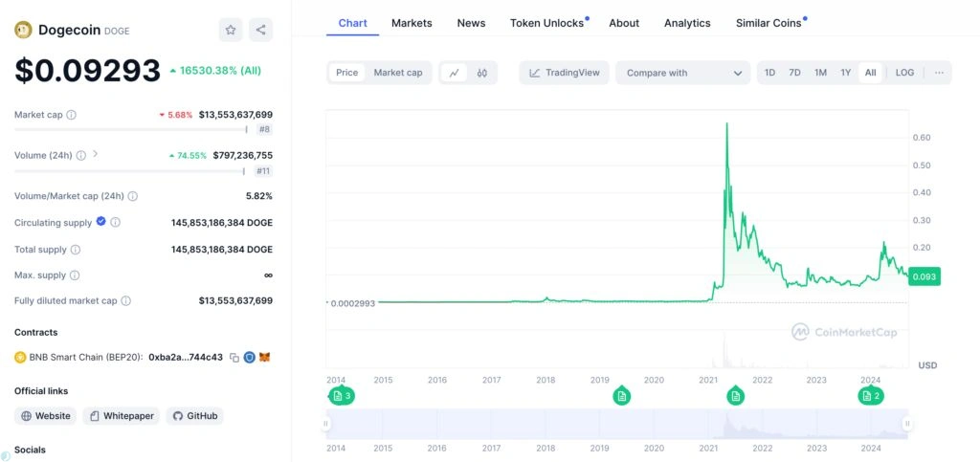Open the Similar Coins tab
This screenshot has width=980, height=462.
point(768,23)
